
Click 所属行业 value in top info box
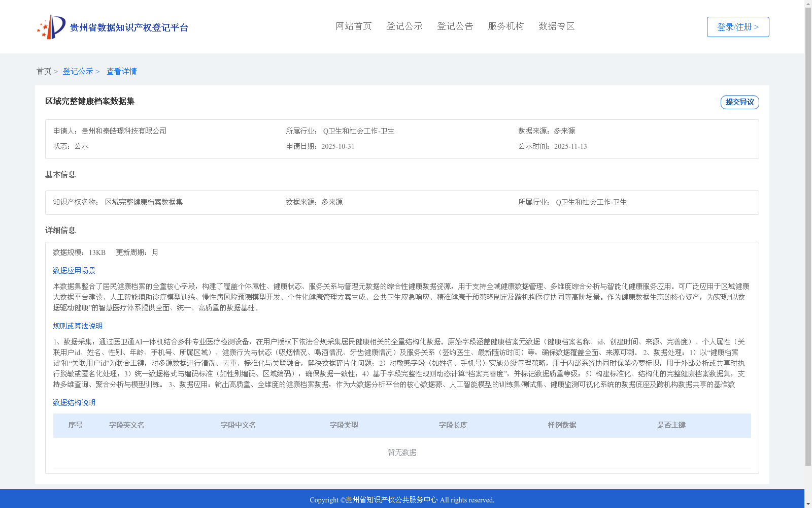[359, 131]
